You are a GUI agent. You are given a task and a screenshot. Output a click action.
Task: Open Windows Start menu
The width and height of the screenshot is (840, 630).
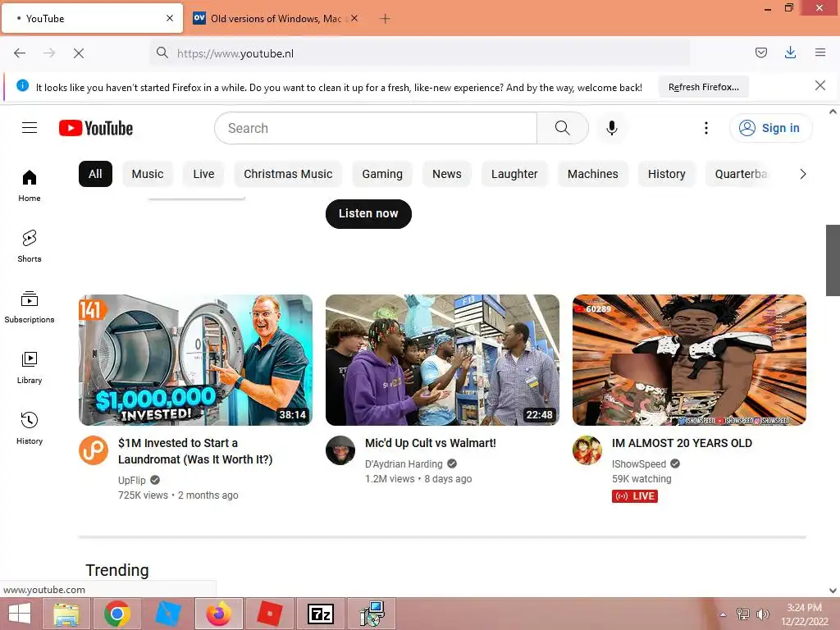tap(20, 614)
